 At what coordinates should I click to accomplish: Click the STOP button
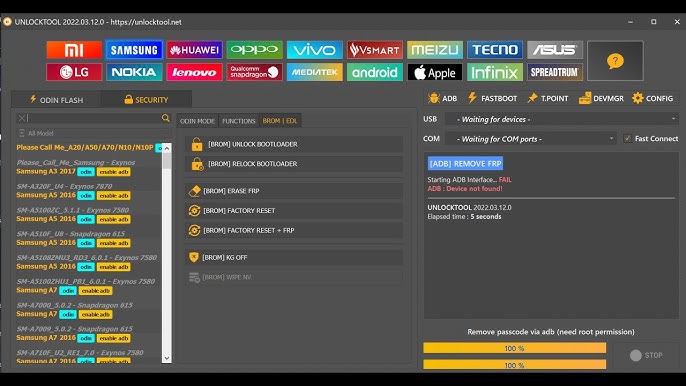point(646,355)
